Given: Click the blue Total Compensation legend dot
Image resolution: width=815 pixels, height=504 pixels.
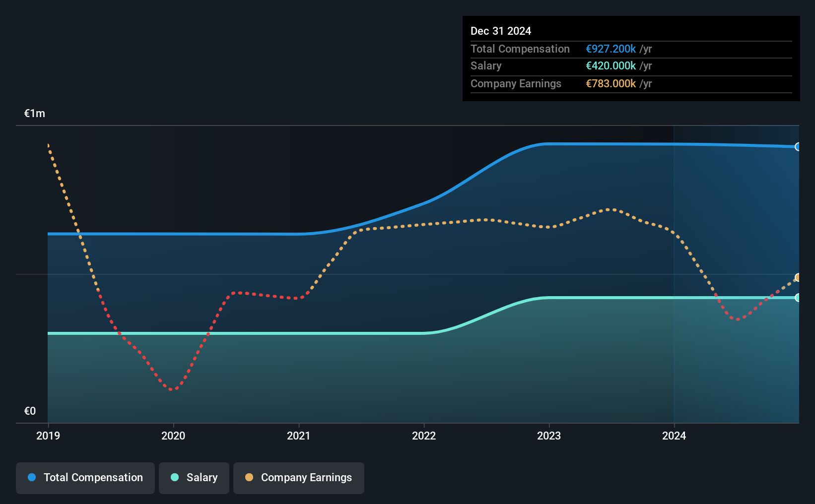Looking at the screenshot, I should (x=32, y=477).
